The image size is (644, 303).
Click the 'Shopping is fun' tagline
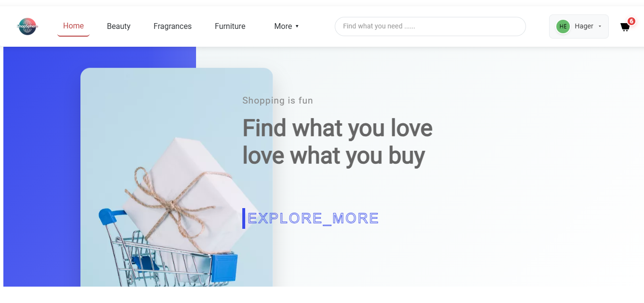[277, 101]
